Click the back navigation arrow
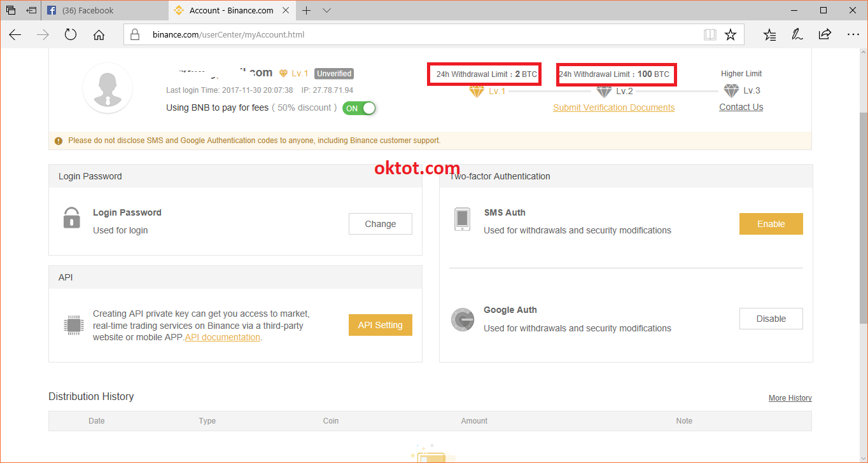 (15, 35)
